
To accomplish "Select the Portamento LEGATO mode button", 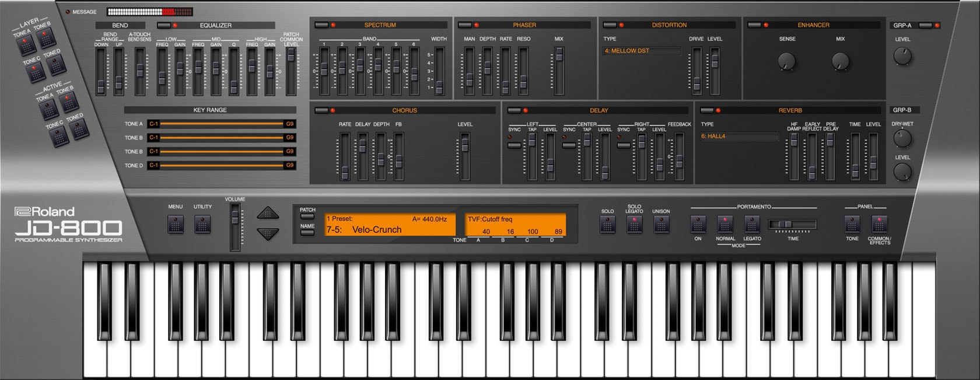I will pyautogui.click(x=752, y=224).
